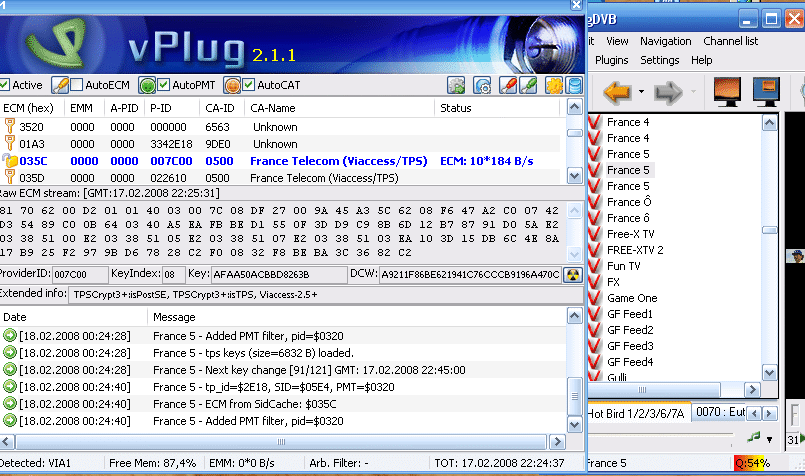Click the red key toolbar icon
The height and width of the screenshot is (476, 805).
[508, 85]
